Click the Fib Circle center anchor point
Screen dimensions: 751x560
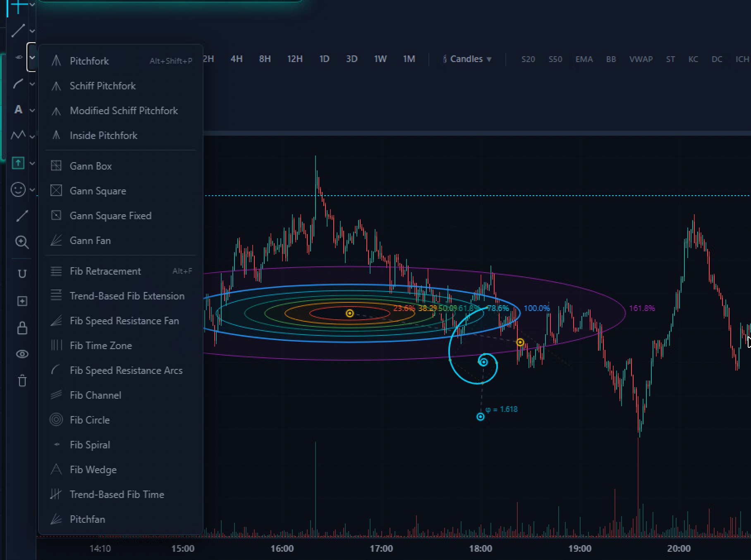pyautogui.click(x=350, y=314)
